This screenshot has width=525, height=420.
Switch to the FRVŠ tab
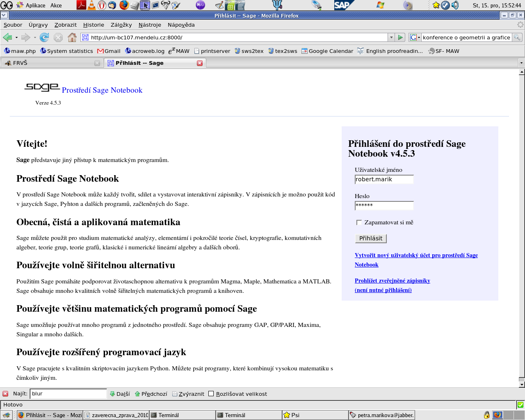tap(49, 63)
